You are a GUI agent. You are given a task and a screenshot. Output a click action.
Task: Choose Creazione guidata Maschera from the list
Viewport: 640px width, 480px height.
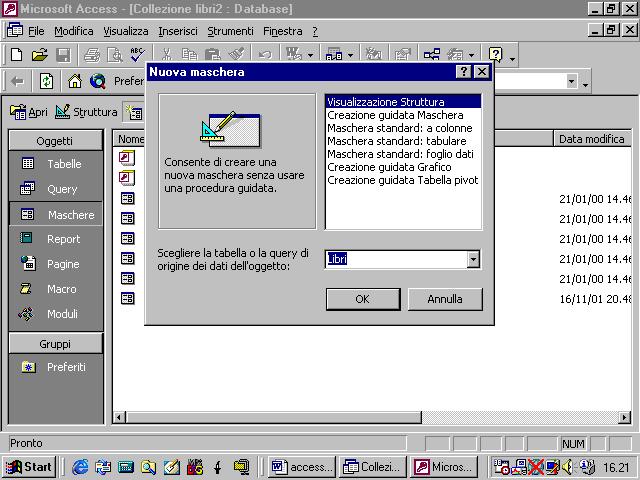coord(395,115)
